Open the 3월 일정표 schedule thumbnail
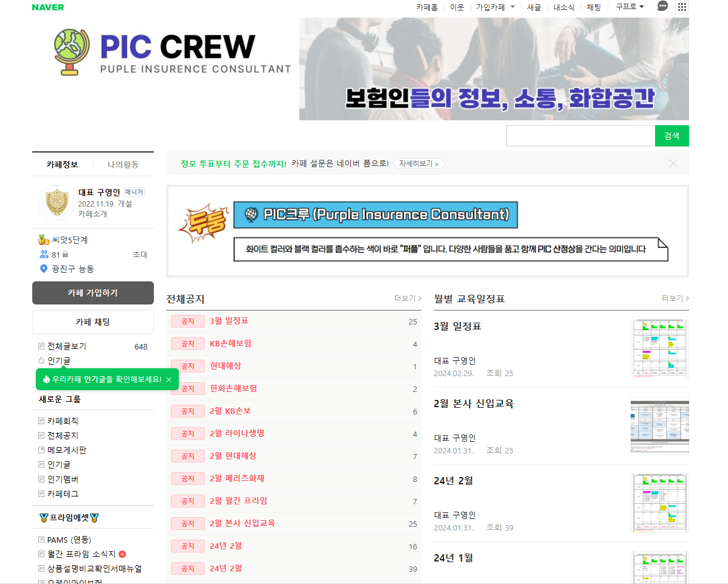728x584 pixels. (660, 349)
